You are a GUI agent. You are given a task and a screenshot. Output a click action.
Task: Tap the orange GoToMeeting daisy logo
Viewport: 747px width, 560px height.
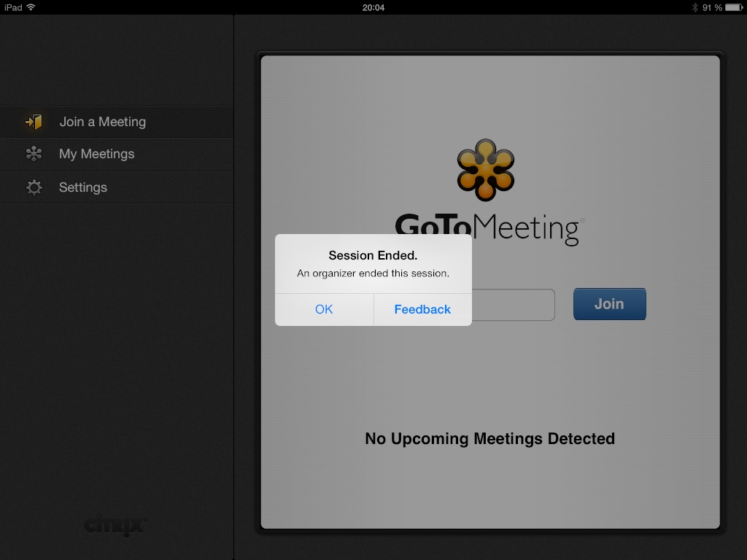(486, 170)
